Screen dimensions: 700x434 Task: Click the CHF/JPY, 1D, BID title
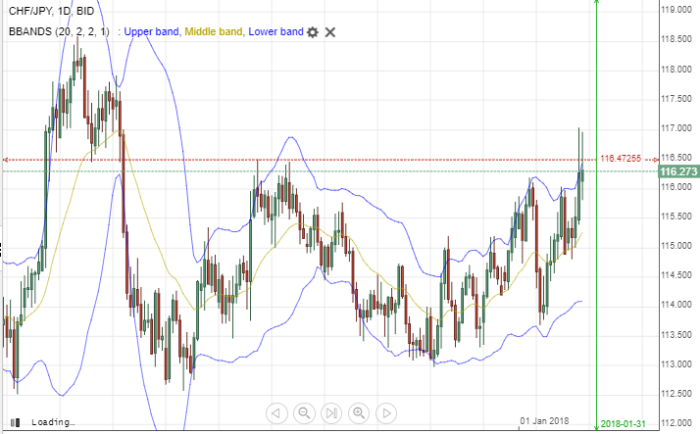click(51, 11)
